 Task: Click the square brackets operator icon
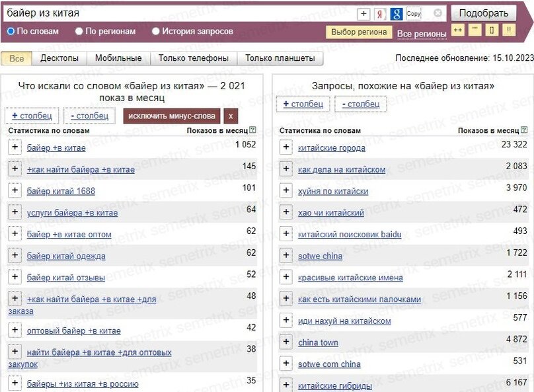point(492,30)
